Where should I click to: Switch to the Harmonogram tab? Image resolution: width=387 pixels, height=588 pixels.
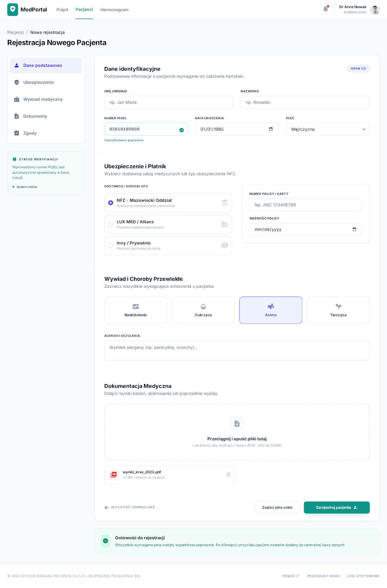(x=115, y=10)
